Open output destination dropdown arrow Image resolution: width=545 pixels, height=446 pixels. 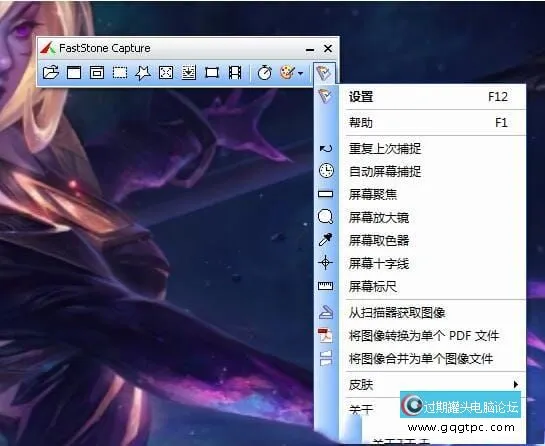click(x=301, y=73)
